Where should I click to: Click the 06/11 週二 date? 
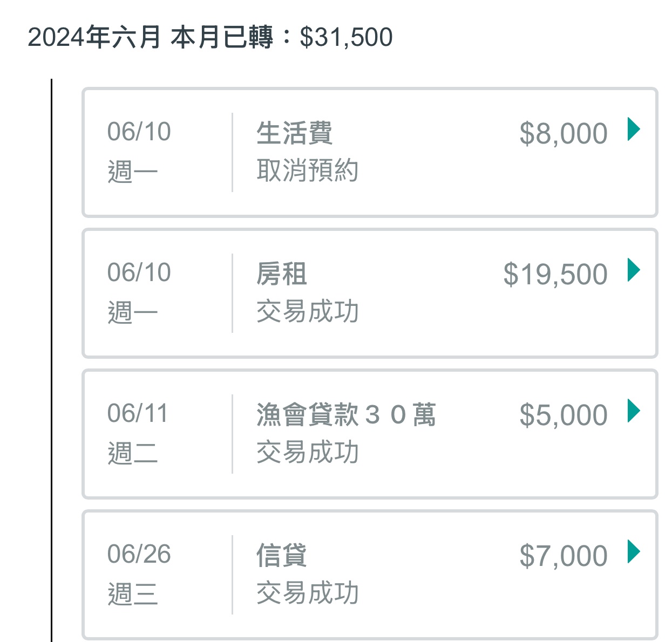coord(138,433)
